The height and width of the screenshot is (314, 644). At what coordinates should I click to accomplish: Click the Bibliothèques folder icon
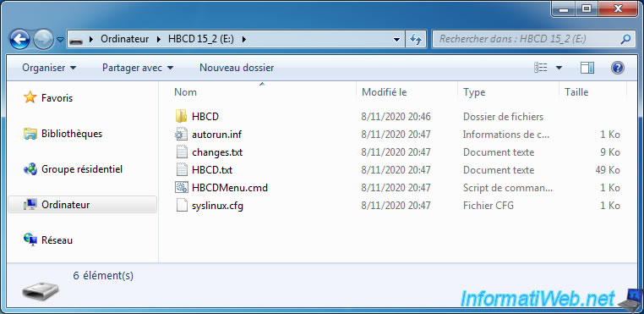pos(30,134)
